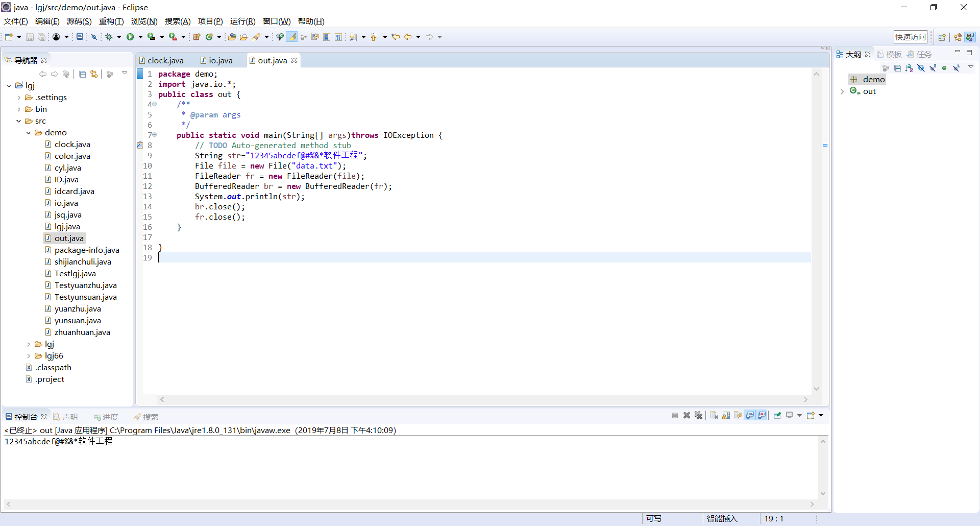Click the editor horizontal scrollbar right arrow
Image resolution: width=980 pixels, height=526 pixels.
tap(805, 400)
